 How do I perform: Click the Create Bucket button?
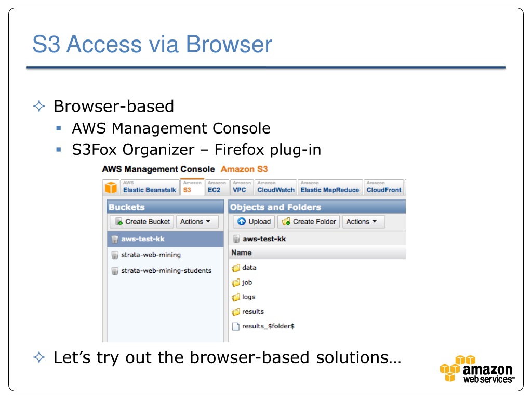[x=142, y=221]
